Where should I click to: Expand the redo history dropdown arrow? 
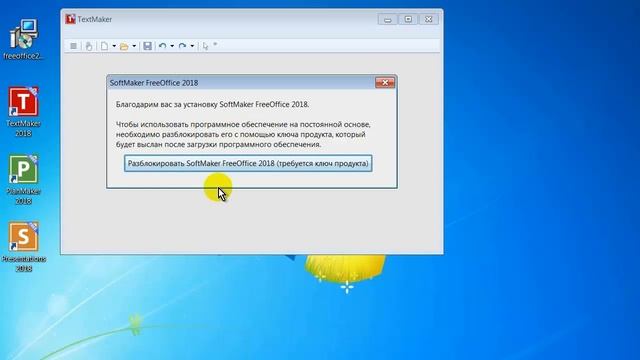(192, 46)
